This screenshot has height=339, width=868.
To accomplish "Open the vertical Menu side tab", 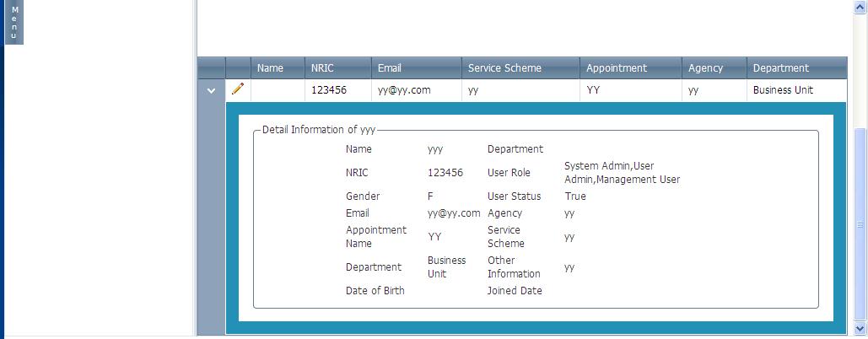I will (x=14, y=22).
